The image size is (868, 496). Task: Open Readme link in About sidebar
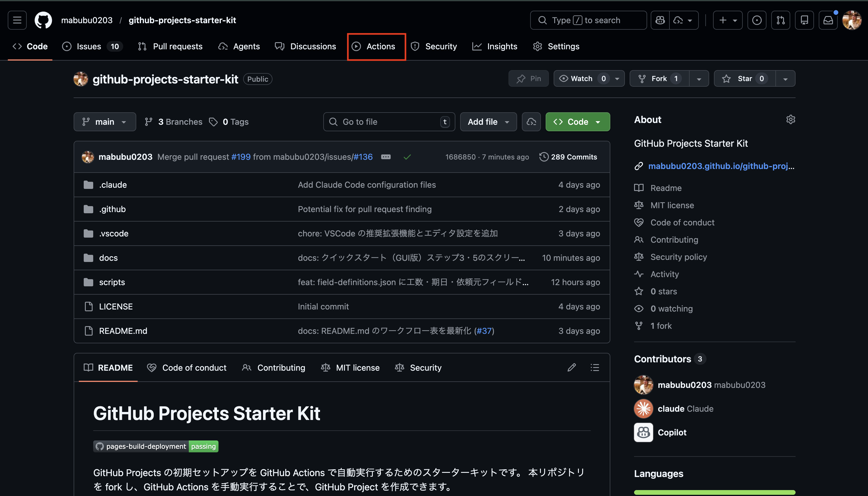tap(658, 188)
